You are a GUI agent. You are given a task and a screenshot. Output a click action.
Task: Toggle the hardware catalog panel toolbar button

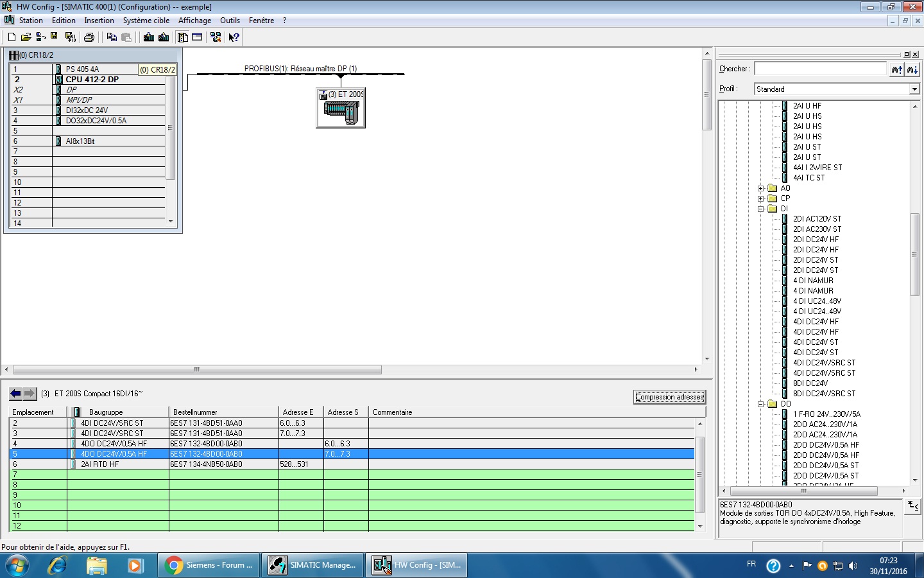point(183,37)
